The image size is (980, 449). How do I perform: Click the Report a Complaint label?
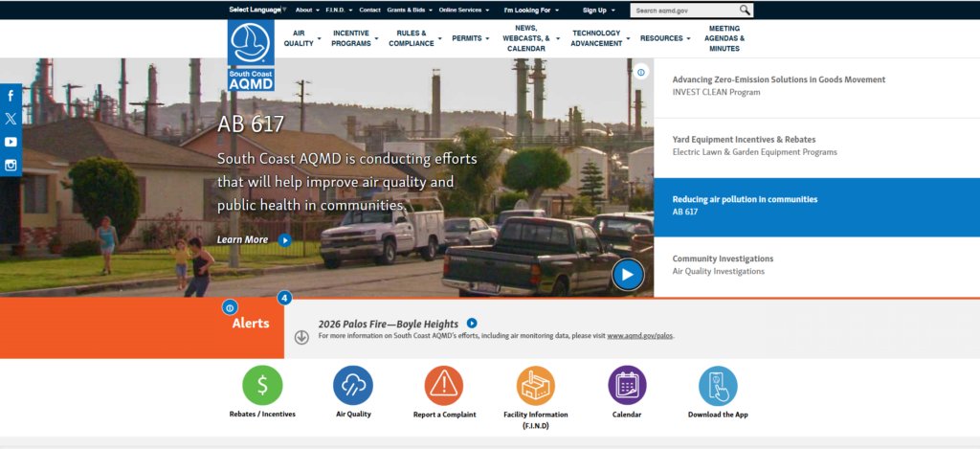(x=444, y=415)
